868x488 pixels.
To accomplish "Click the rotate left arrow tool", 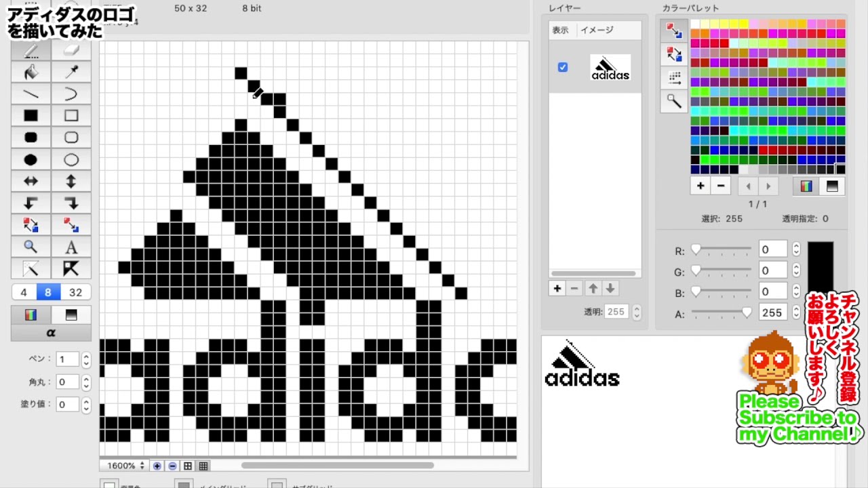I will pyautogui.click(x=31, y=203).
